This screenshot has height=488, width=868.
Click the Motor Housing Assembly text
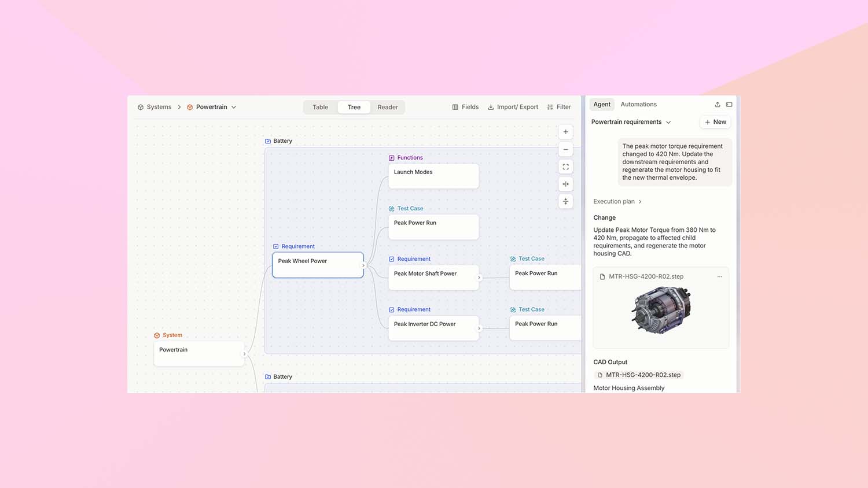point(628,388)
